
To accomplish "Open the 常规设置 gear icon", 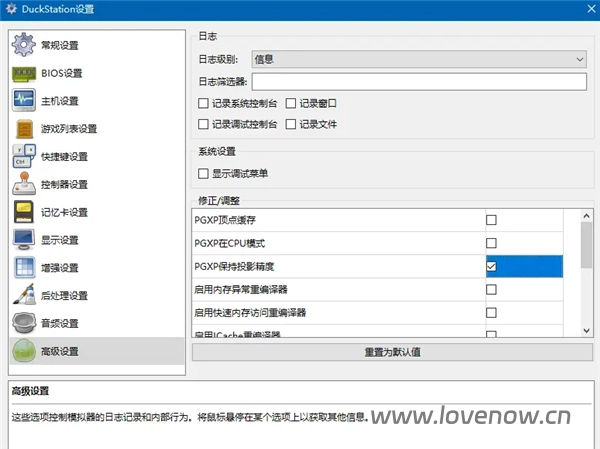I will point(24,45).
